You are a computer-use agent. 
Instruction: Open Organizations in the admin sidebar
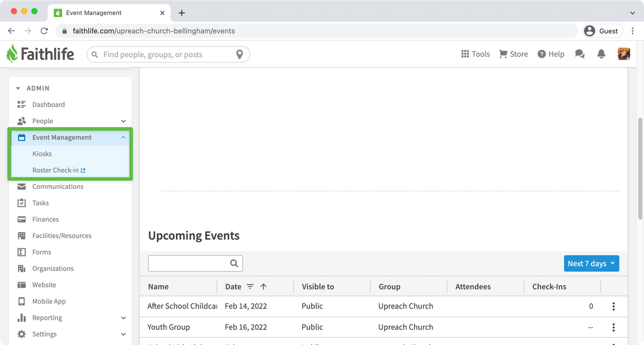point(53,269)
